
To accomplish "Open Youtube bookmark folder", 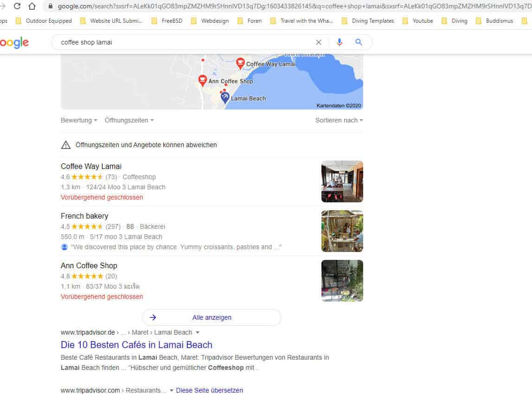I will point(417,21).
